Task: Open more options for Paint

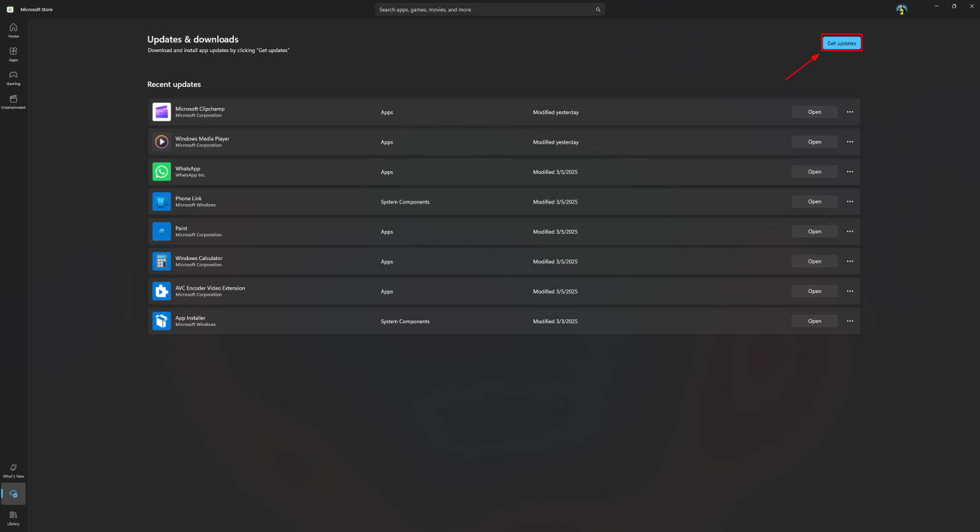Action: pos(850,231)
